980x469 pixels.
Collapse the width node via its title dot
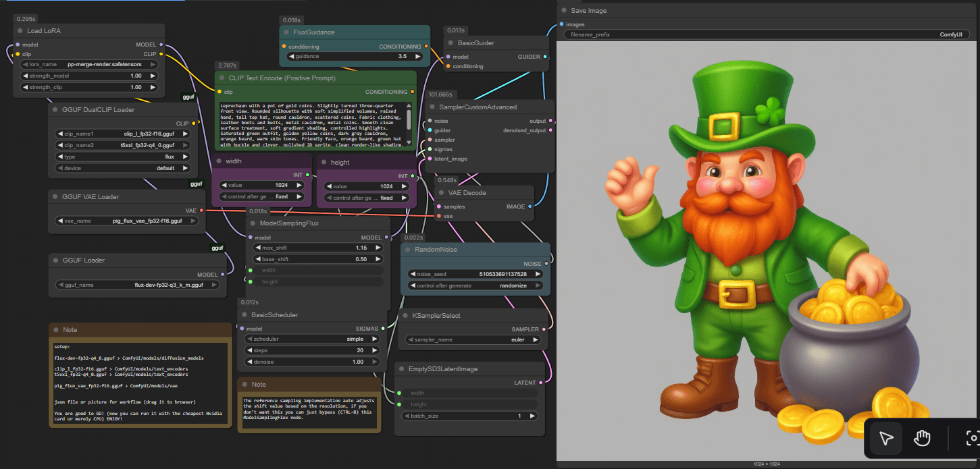[219, 161]
